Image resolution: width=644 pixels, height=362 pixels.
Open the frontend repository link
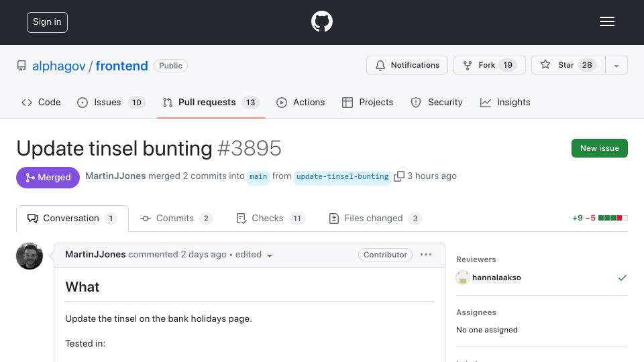point(121,66)
